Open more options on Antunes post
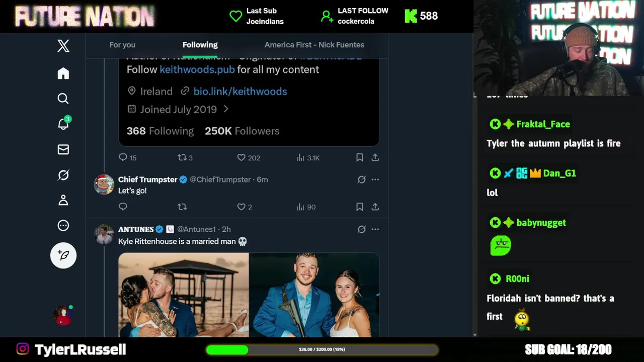The height and width of the screenshot is (362, 644). click(375, 229)
